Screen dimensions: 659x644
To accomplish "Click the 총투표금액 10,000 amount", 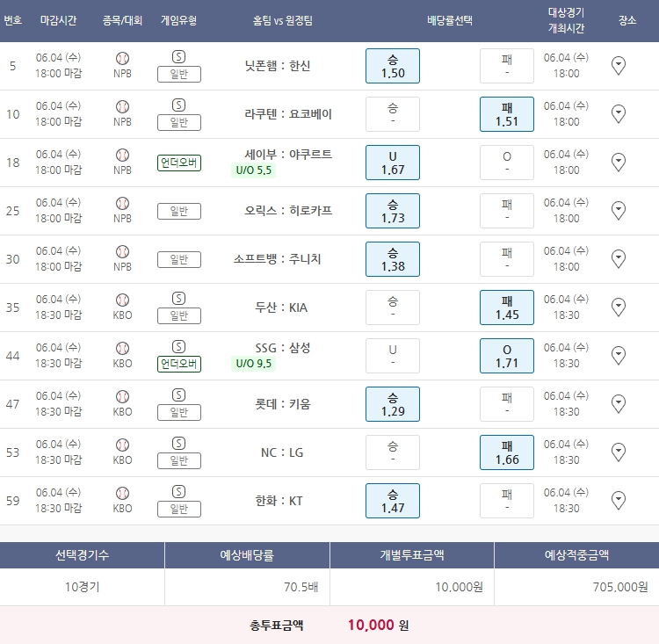I will pos(372,626).
